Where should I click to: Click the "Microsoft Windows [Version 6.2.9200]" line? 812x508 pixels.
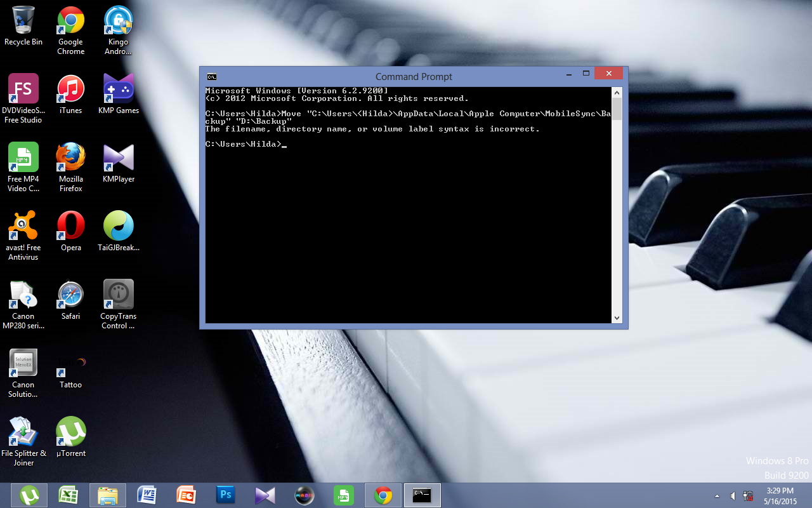click(296, 91)
